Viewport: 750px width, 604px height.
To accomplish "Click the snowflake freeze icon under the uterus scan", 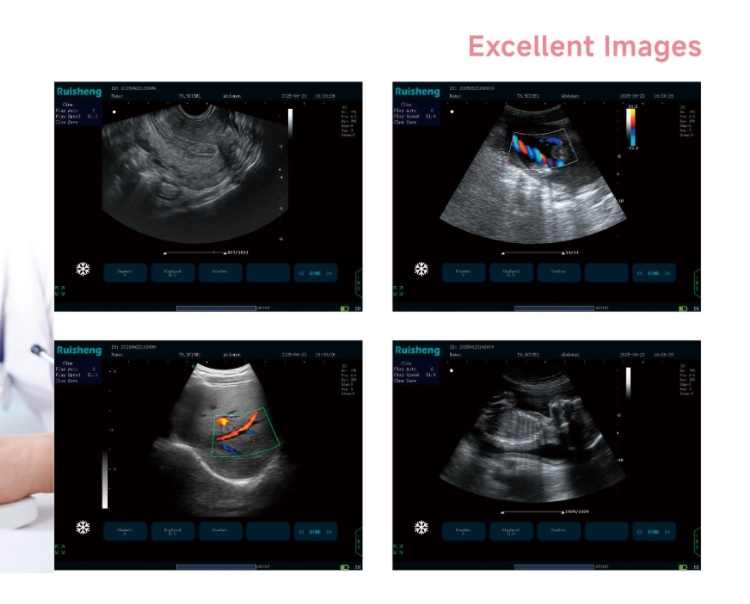I will [83, 269].
